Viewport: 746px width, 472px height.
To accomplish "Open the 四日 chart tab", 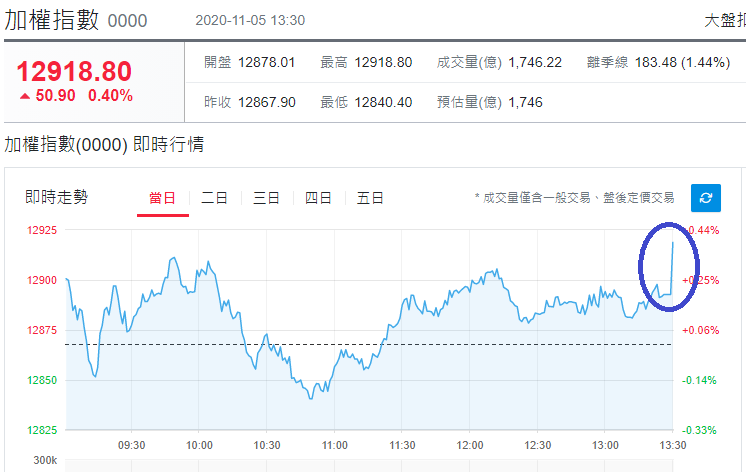I will [318, 198].
